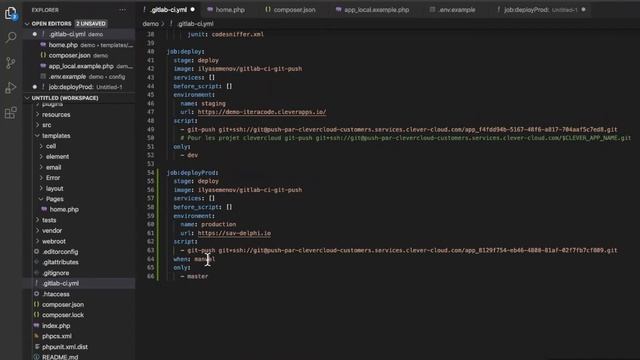Click the unsaved dot on .gitlab-ci.yml tab

[193, 9]
